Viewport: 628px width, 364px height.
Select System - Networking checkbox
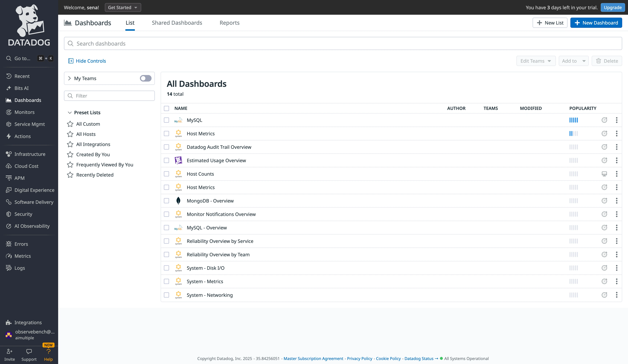pyautogui.click(x=166, y=295)
